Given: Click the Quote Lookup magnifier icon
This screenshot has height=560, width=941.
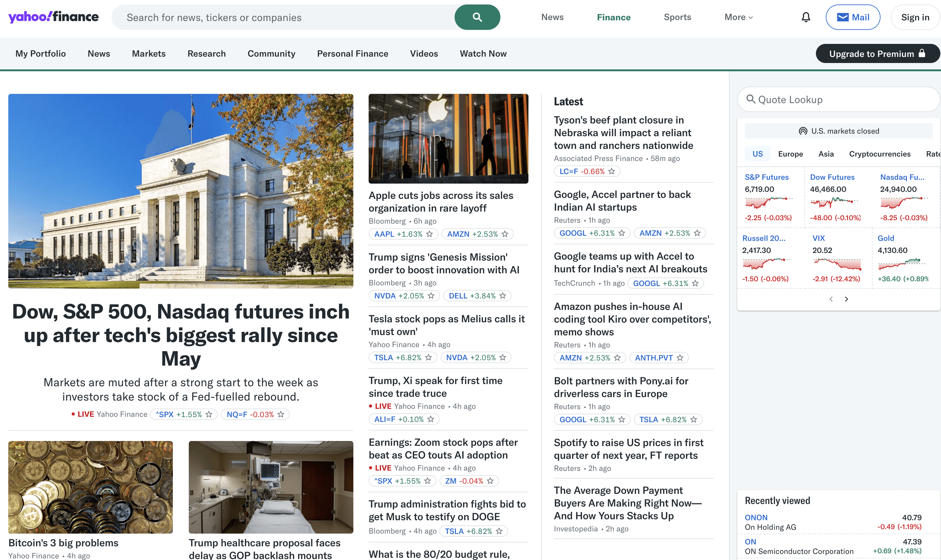Looking at the screenshot, I should 751,99.
